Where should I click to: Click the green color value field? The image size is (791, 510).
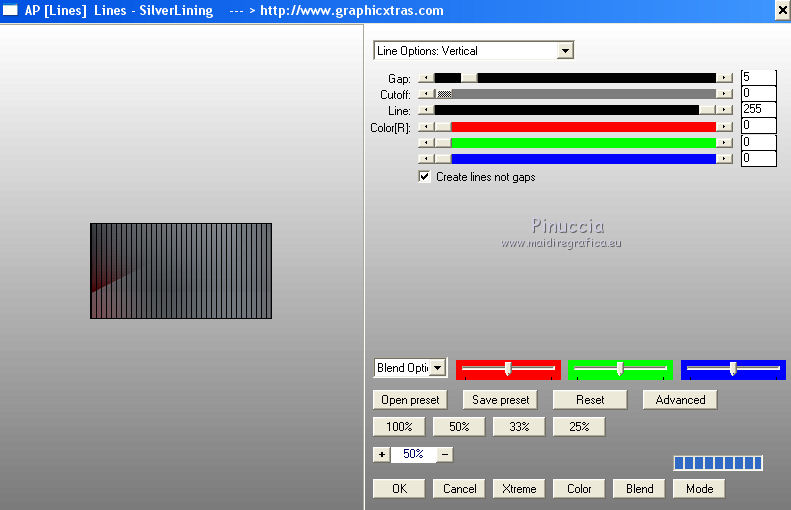click(758, 142)
